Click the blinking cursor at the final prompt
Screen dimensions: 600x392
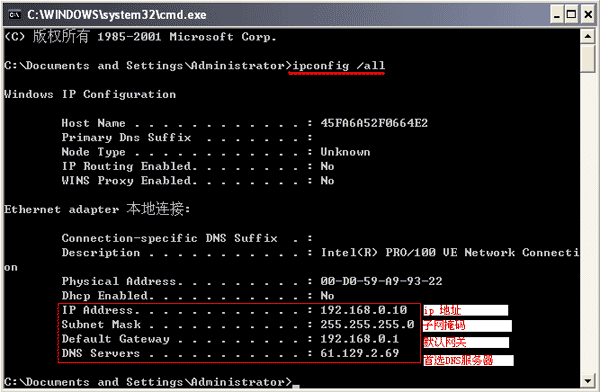(x=295, y=386)
